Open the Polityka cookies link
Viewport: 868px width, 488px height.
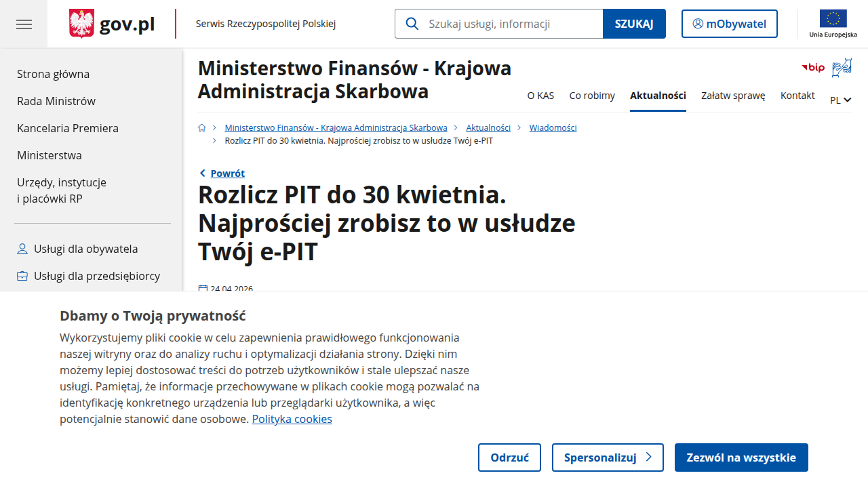tap(292, 419)
